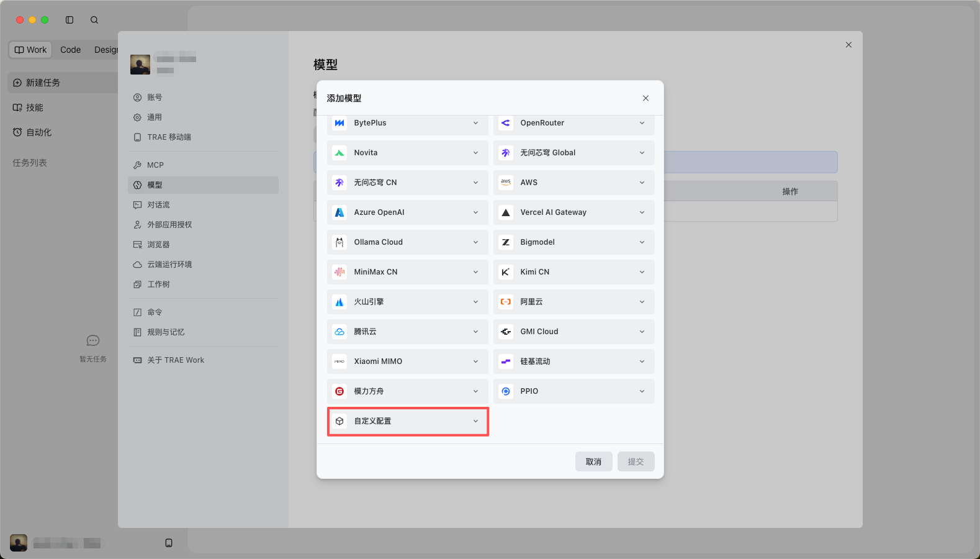Click 新建任务 in the sidebar
Viewport: 980px width, 559px height.
tap(63, 83)
